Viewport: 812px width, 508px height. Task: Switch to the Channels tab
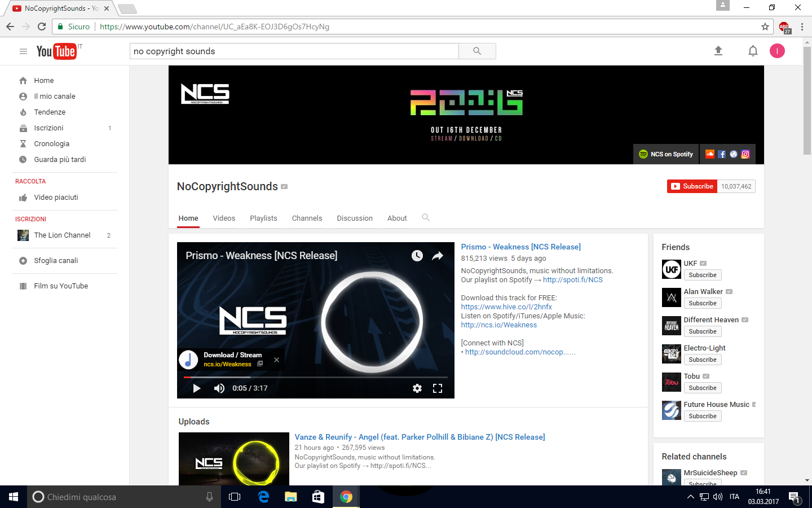[x=307, y=218]
